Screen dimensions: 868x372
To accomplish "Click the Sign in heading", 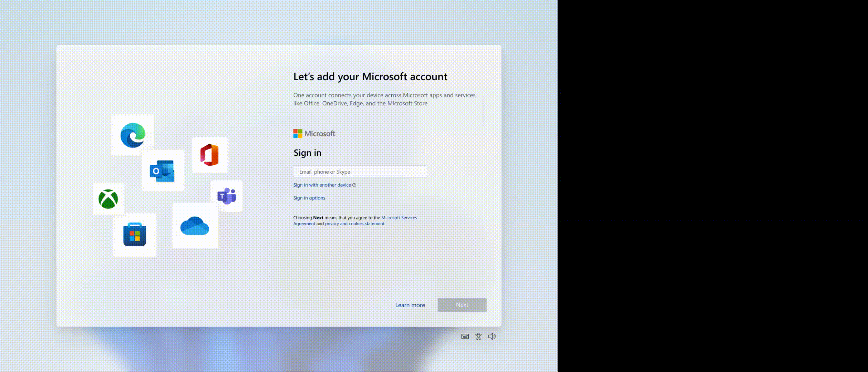I will click(x=307, y=153).
